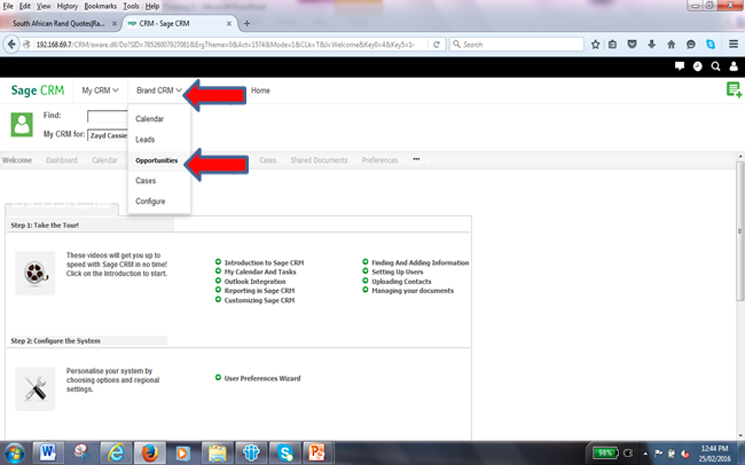The width and height of the screenshot is (745, 465).
Task: Click the Pocket save icon
Action: 632,44
